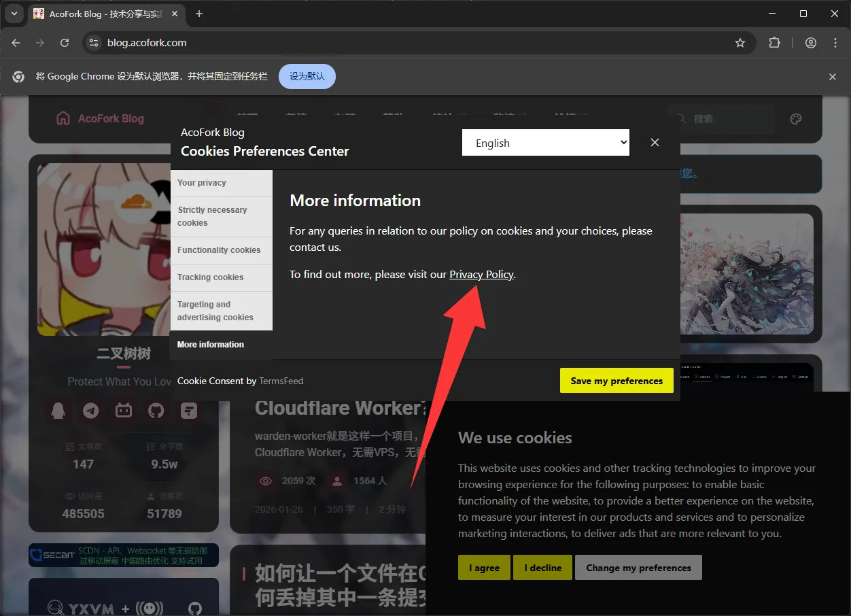The width and height of the screenshot is (851, 616).
Task: Reload the page using refresh icon
Action: [x=65, y=43]
